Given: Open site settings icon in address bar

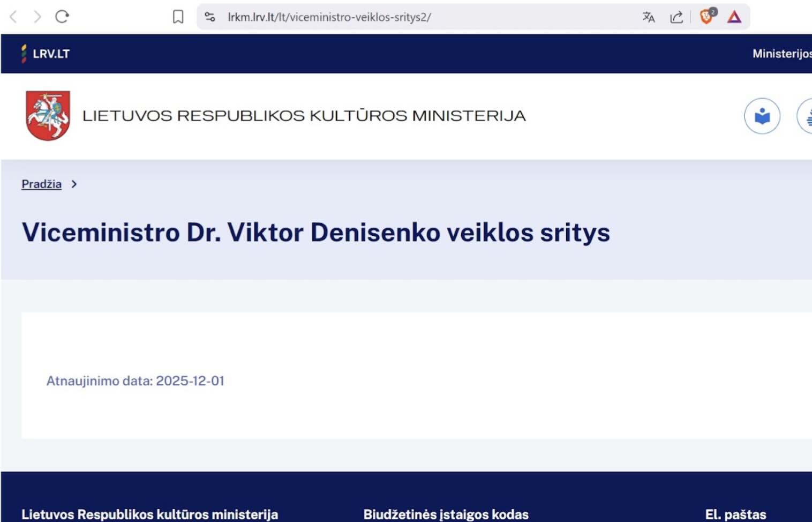Looking at the screenshot, I should 210,17.
